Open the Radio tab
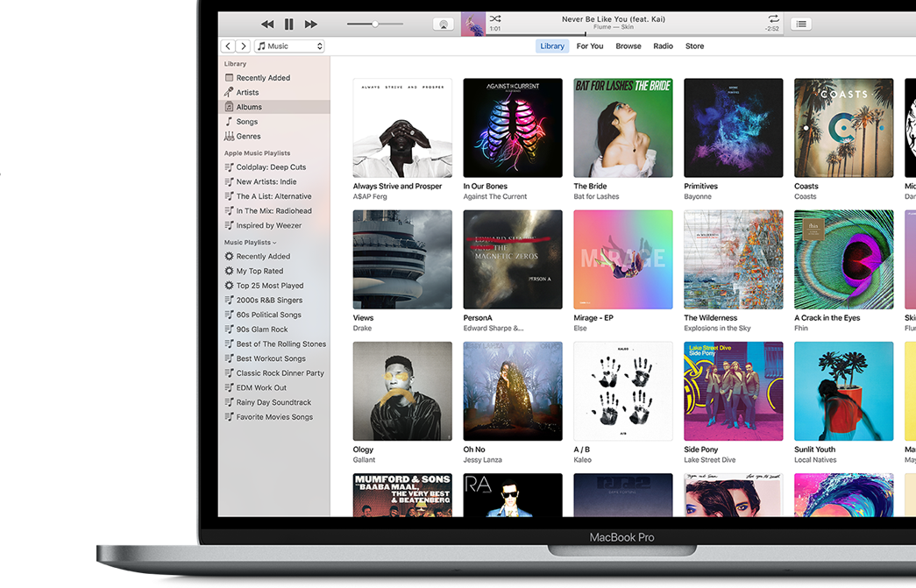 click(663, 46)
